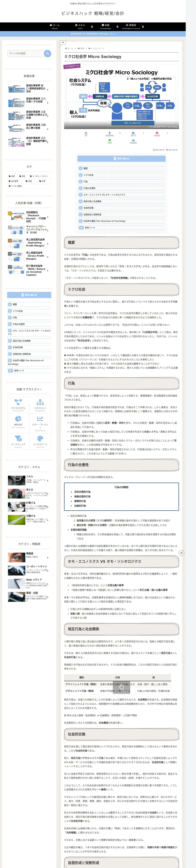
Task: Open the マネー・マーケット sub-category icon
Action: (x=40, y=419)
